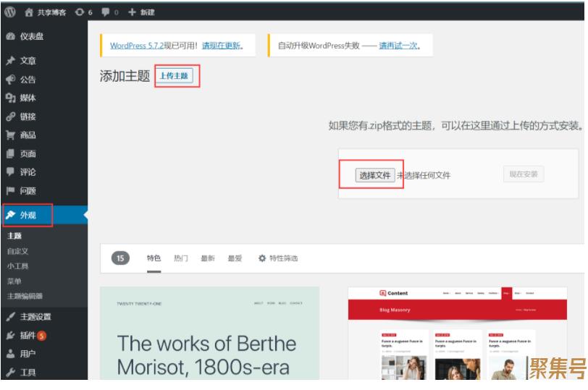Open 评论 comment icon in sidebar

point(10,172)
